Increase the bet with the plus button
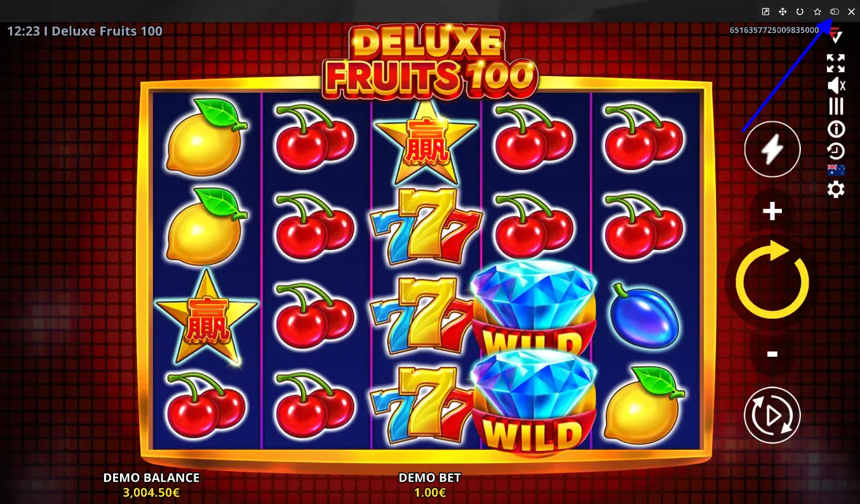This screenshot has height=504, width=860. click(772, 211)
